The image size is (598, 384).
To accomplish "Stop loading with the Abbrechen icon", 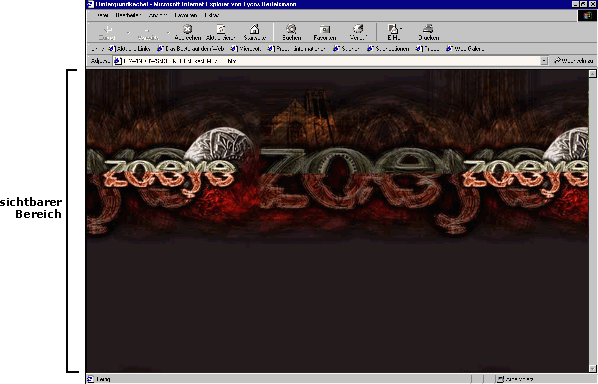I will (187, 29).
